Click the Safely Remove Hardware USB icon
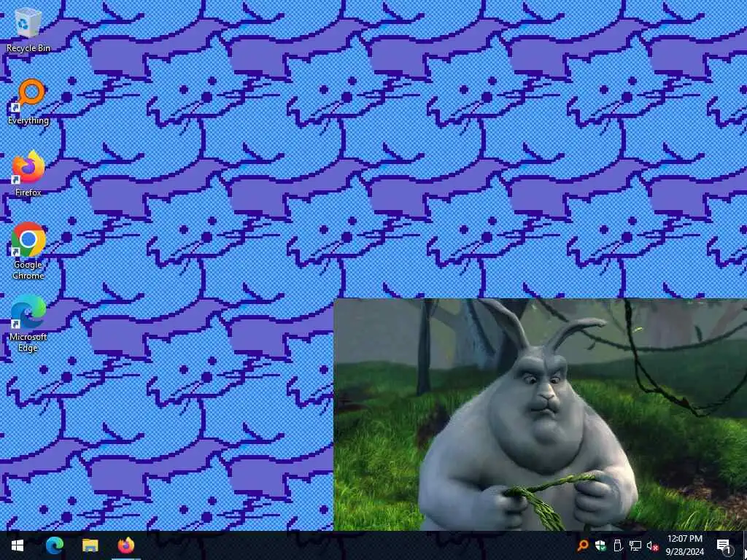The height and width of the screenshot is (560, 747). coord(618,545)
